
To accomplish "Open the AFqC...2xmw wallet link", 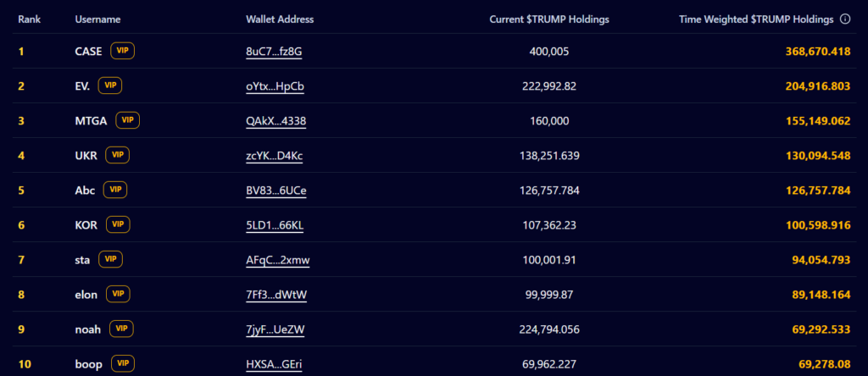I will coord(278,261).
